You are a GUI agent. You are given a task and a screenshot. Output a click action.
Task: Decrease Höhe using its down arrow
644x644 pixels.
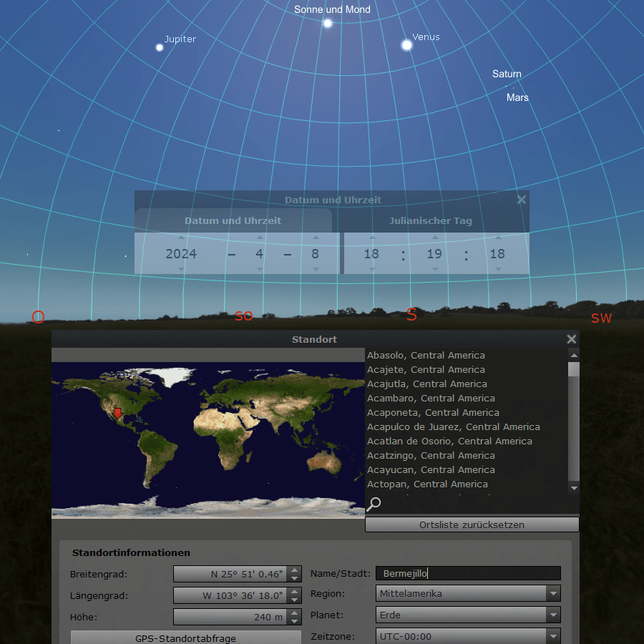[295, 620]
